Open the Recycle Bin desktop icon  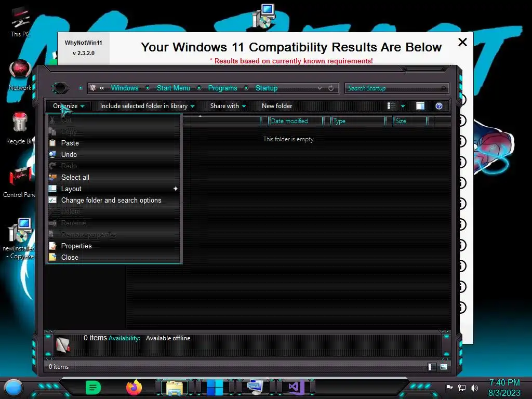20,128
